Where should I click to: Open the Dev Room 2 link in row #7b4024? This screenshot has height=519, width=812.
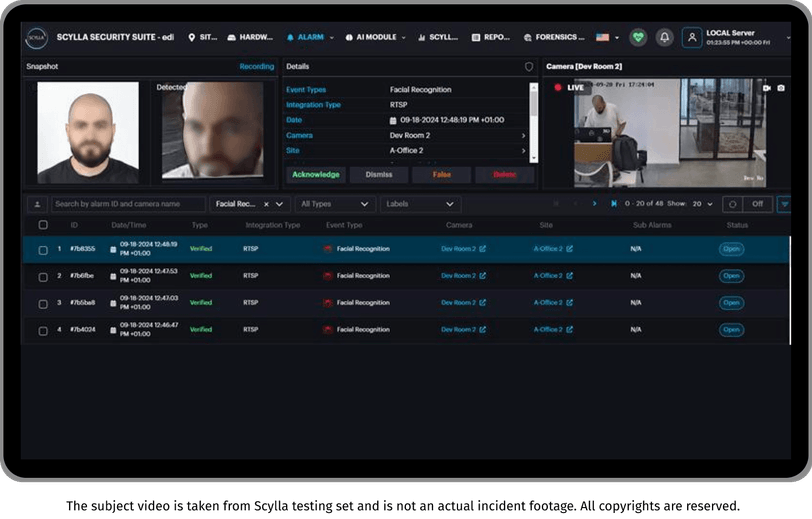458,329
